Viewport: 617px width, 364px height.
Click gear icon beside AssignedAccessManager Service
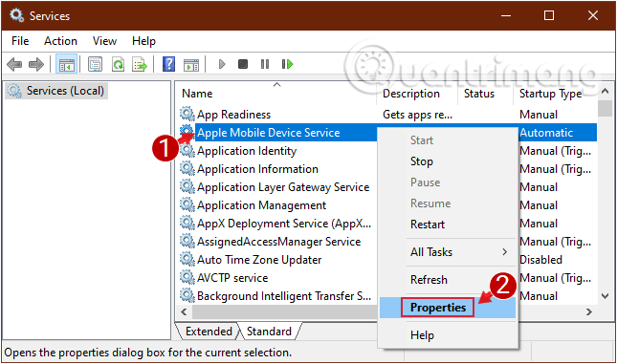187,241
